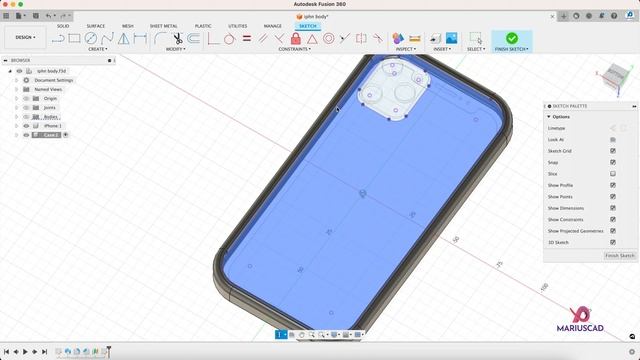Toggle the Show Points checkbox
This screenshot has width=640, height=360.
pyautogui.click(x=613, y=197)
